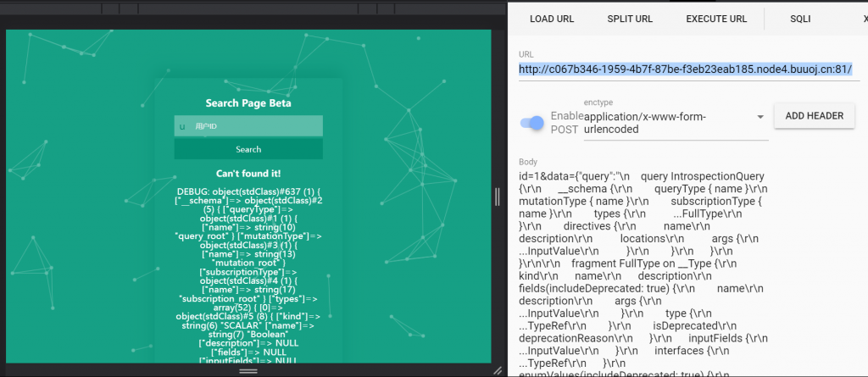Click the user icon in the ID field
Image resolution: width=868 pixels, height=377 pixels.
[x=181, y=126]
